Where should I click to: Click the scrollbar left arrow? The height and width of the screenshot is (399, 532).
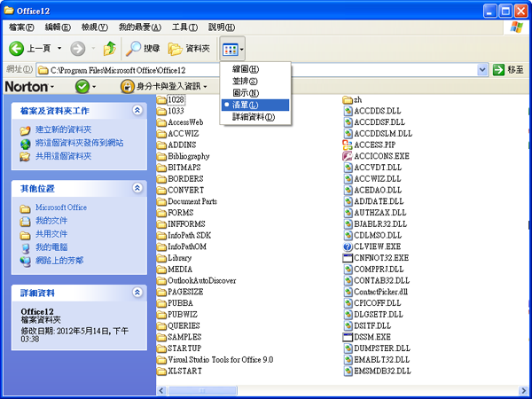161,390
